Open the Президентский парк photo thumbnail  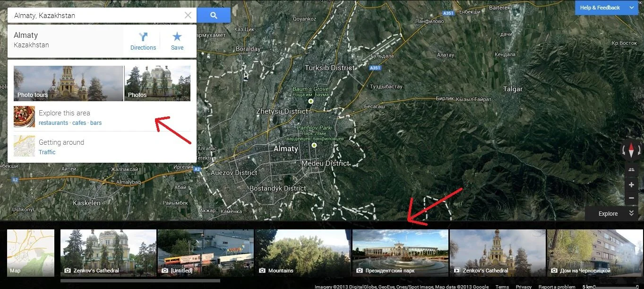[400, 253]
